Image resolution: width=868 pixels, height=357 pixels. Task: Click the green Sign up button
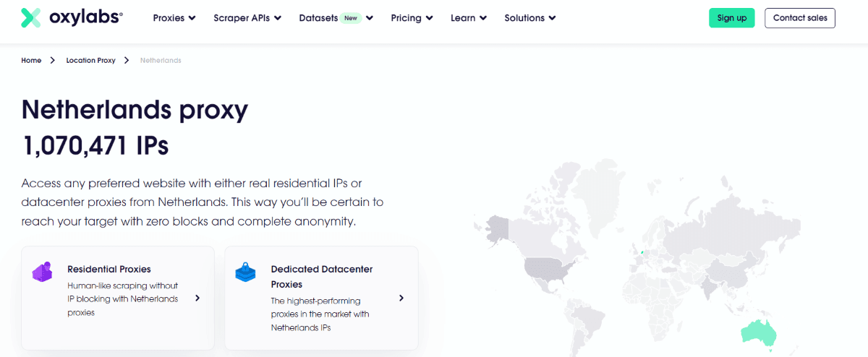tap(731, 18)
